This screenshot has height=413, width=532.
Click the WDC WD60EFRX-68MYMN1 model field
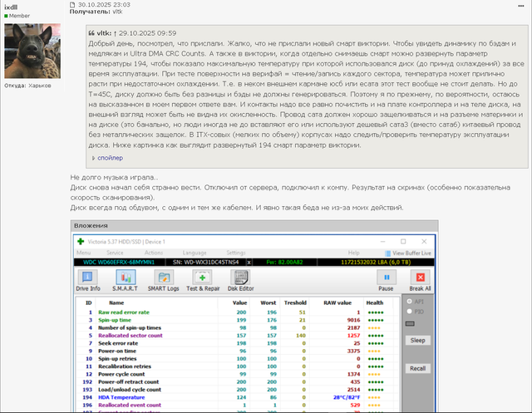[119, 263]
